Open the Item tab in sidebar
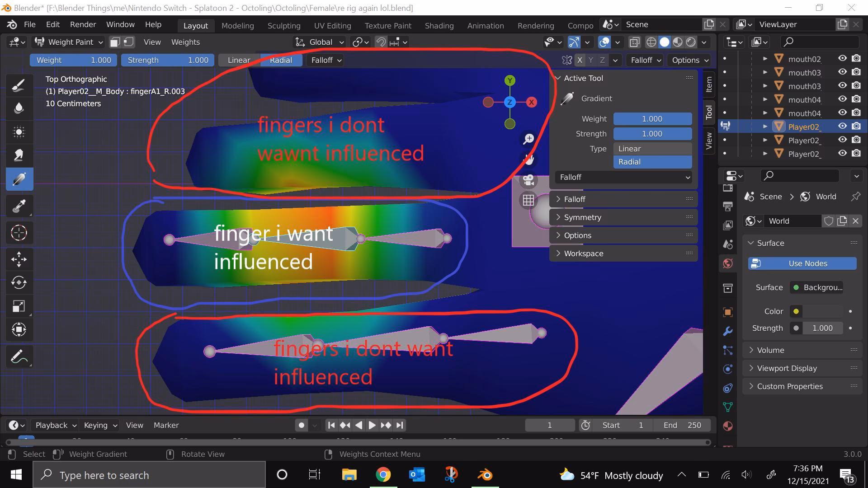 [708, 84]
